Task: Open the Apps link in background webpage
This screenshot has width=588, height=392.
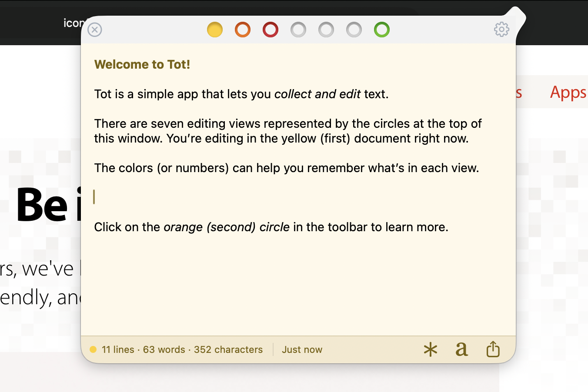Action: [x=568, y=93]
